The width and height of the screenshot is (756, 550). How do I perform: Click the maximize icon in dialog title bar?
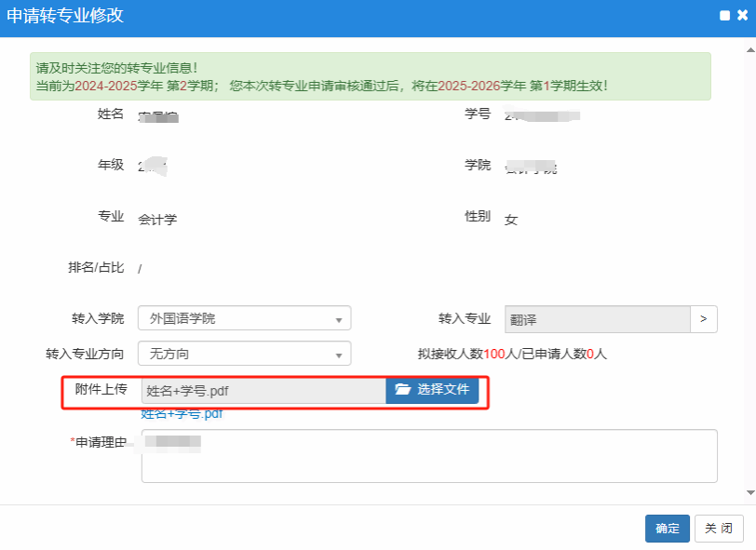click(x=724, y=16)
